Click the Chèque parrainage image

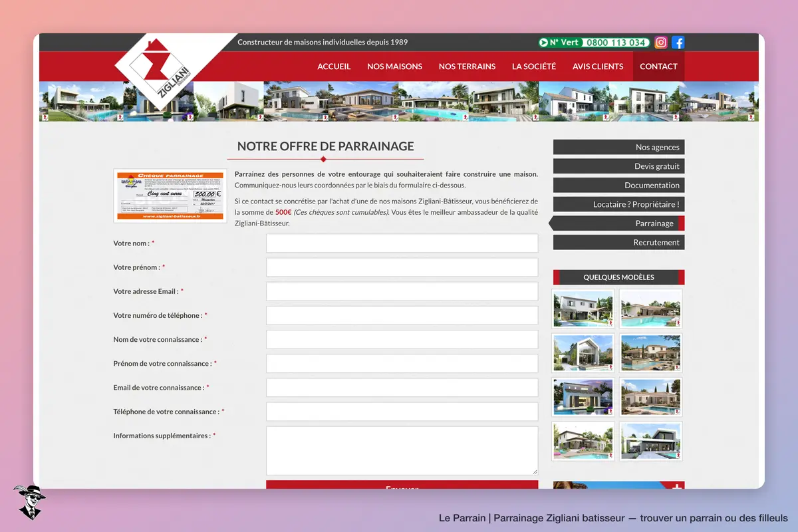point(170,196)
